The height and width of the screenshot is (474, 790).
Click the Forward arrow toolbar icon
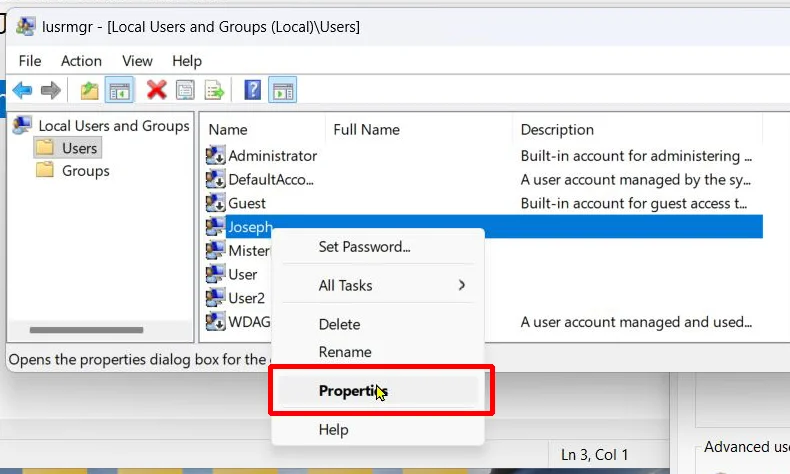point(50,90)
